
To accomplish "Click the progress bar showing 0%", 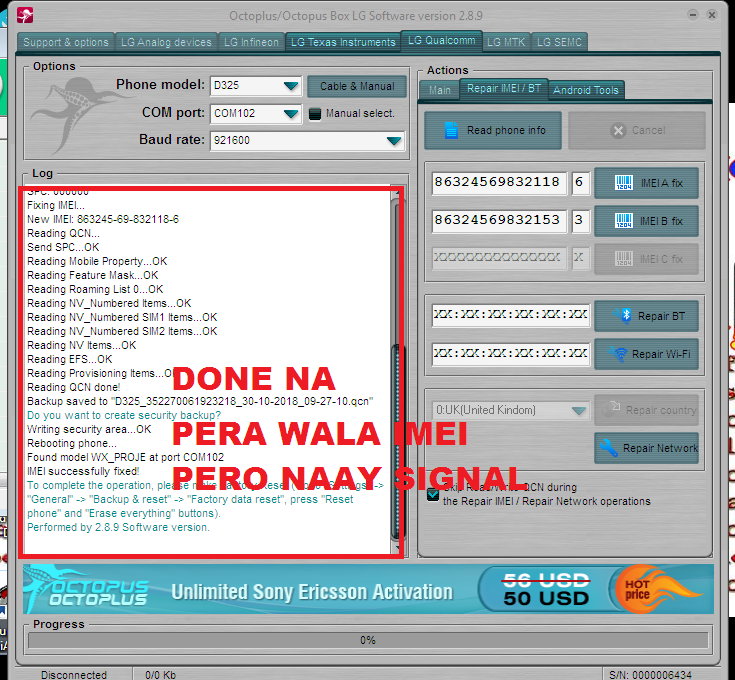I will coord(368,640).
